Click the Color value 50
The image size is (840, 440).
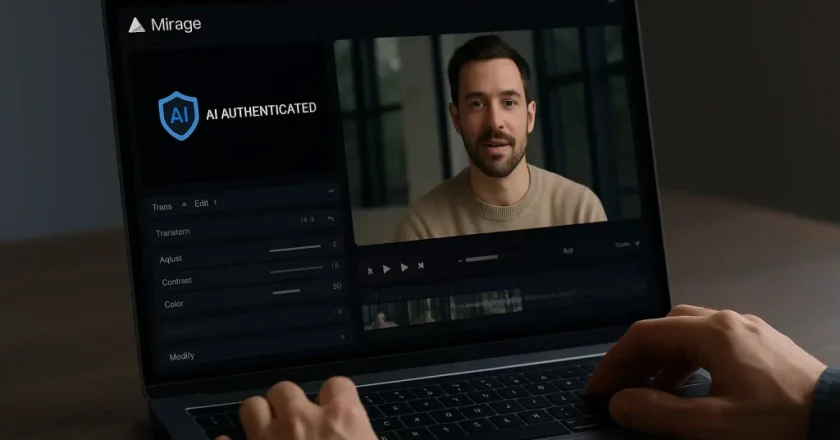[336, 286]
